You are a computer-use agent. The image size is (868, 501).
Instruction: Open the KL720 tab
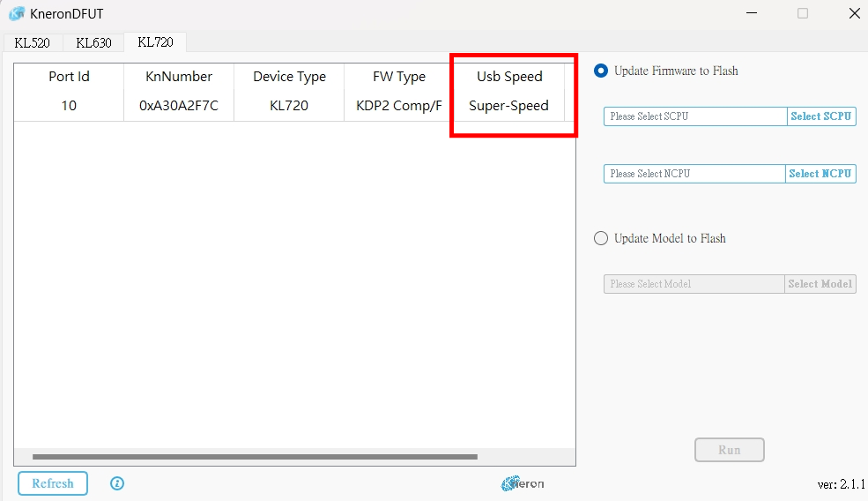(155, 42)
